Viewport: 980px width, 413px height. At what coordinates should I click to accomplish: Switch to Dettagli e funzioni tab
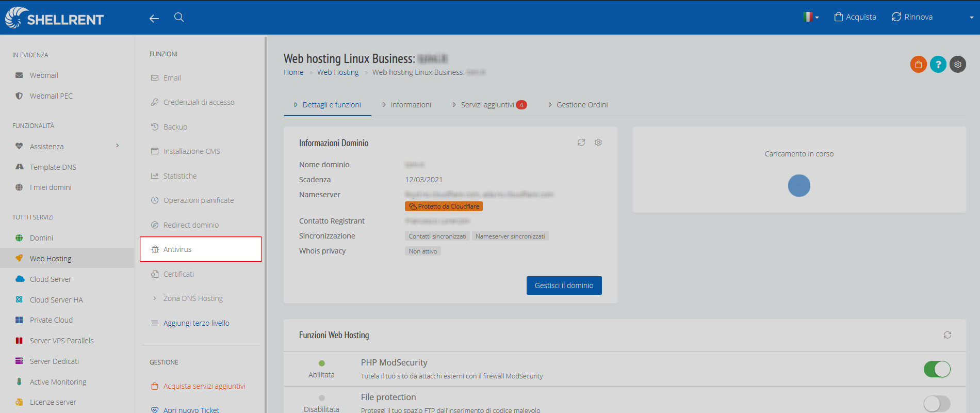pyautogui.click(x=328, y=105)
